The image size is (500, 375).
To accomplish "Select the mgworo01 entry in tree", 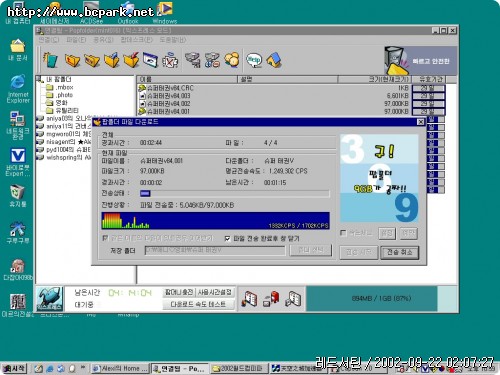I will 64,134.
